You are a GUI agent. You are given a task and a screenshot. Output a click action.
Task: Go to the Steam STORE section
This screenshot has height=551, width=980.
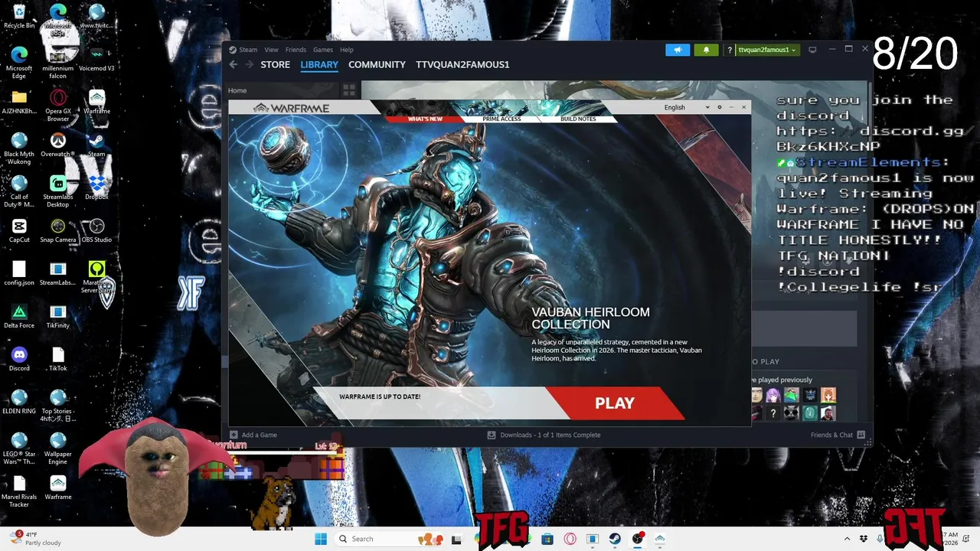275,64
